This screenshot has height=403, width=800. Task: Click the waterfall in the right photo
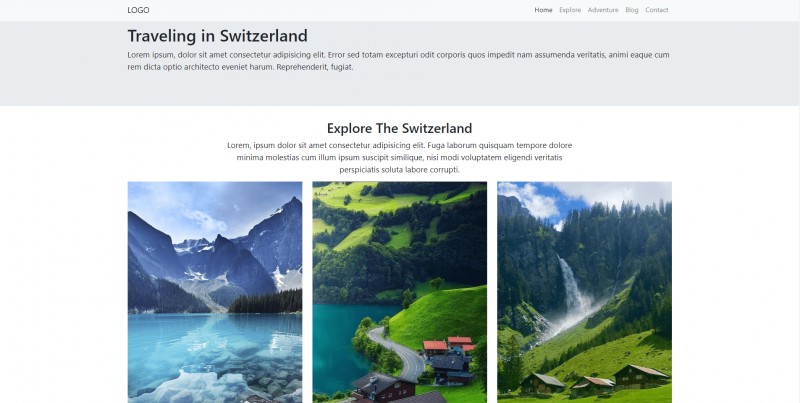click(574, 293)
